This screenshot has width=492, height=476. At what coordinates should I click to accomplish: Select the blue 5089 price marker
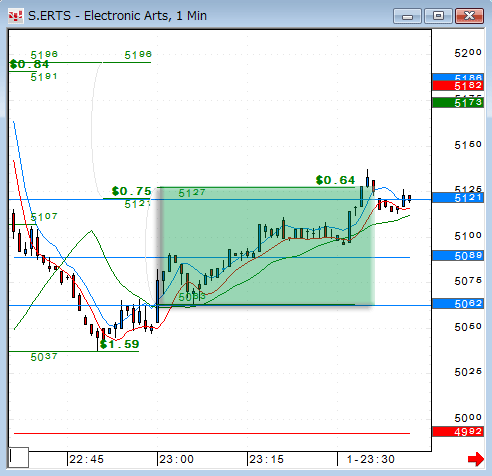458,256
